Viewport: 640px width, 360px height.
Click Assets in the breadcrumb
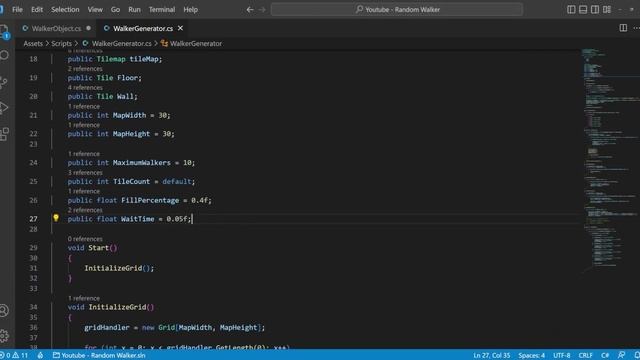coord(33,43)
